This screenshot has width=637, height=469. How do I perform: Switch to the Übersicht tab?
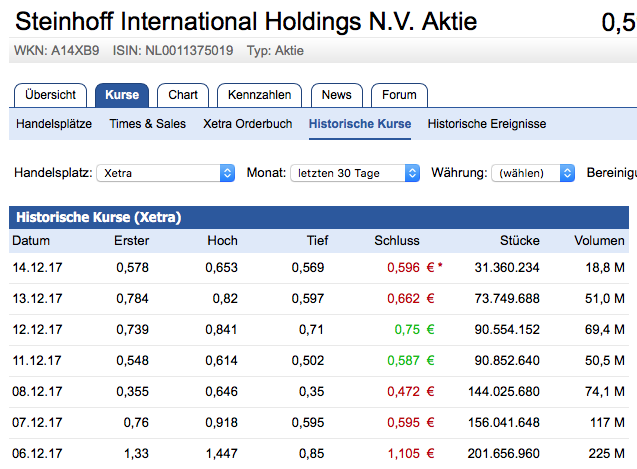pyautogui.click(x=50, y=95)
